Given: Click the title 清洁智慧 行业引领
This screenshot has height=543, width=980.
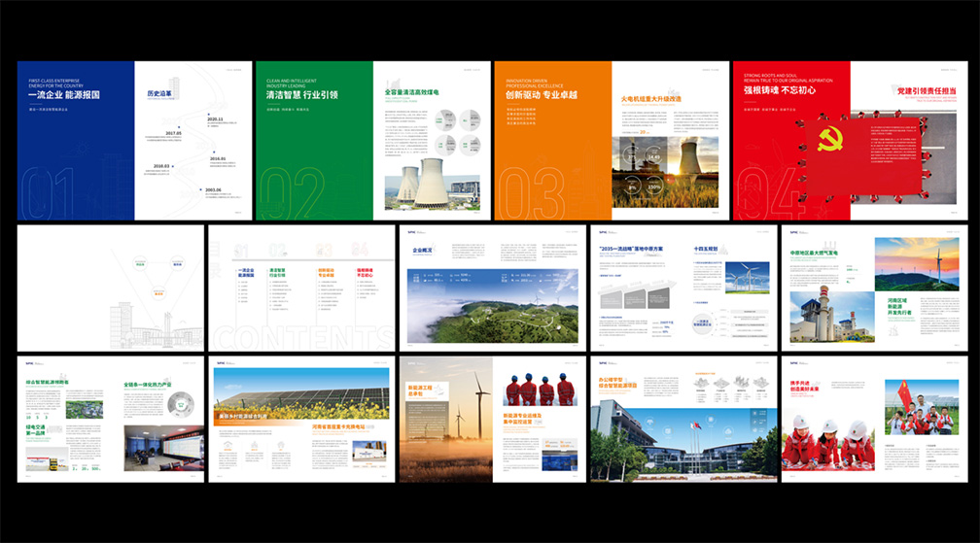Looking at the screenshot, I should [302, 95].
